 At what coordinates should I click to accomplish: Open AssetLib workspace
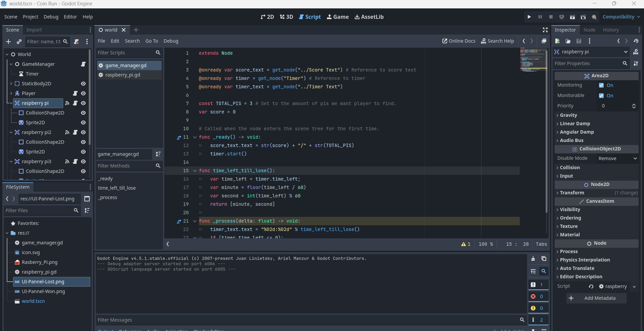coord(369,17)
